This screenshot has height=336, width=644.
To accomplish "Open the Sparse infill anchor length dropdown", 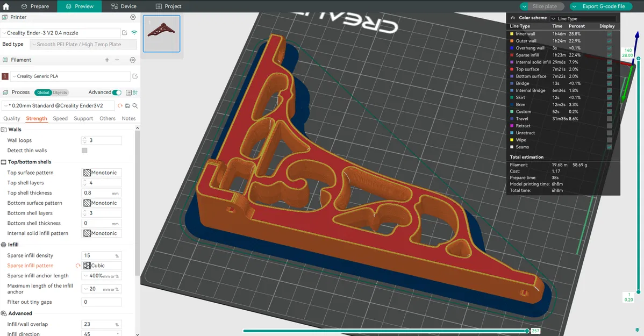I will point(102,276).
